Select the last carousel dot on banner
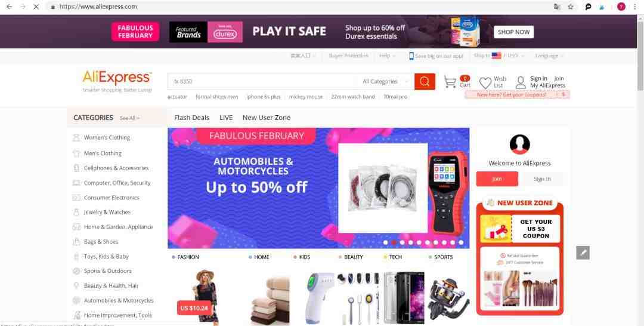 point(461,242)
